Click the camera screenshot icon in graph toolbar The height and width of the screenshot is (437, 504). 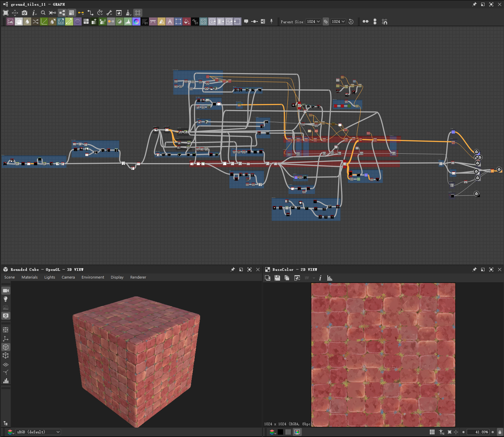[25, 13]
